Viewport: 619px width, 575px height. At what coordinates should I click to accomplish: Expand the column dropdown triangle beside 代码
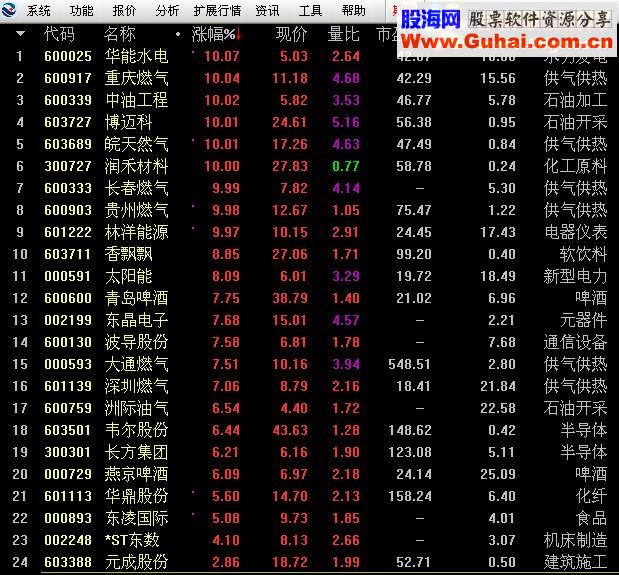pos(21,34)
